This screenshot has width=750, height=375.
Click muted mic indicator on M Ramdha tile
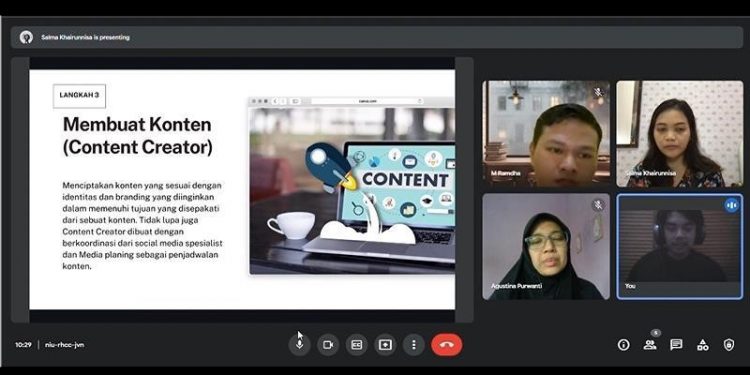598,92
